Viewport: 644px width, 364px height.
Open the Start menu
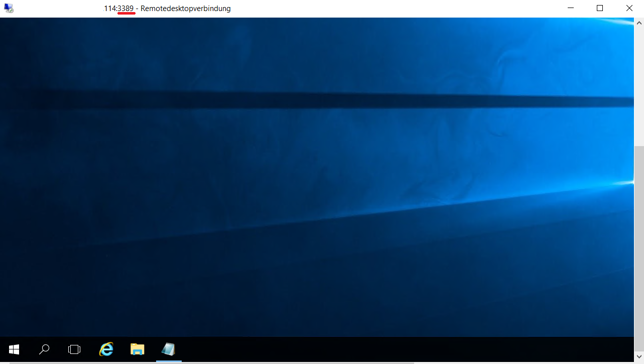[14, 349]
